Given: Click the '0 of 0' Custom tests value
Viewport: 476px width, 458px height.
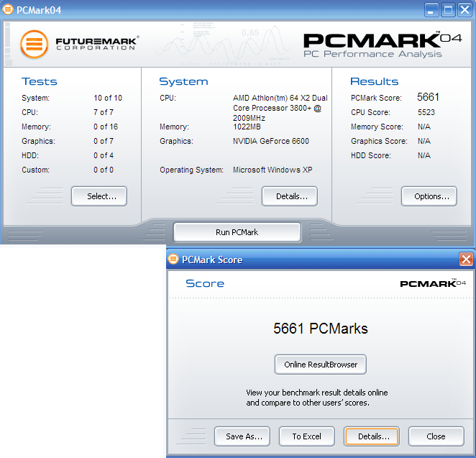Looking at the screenshot, I should 104,170.
